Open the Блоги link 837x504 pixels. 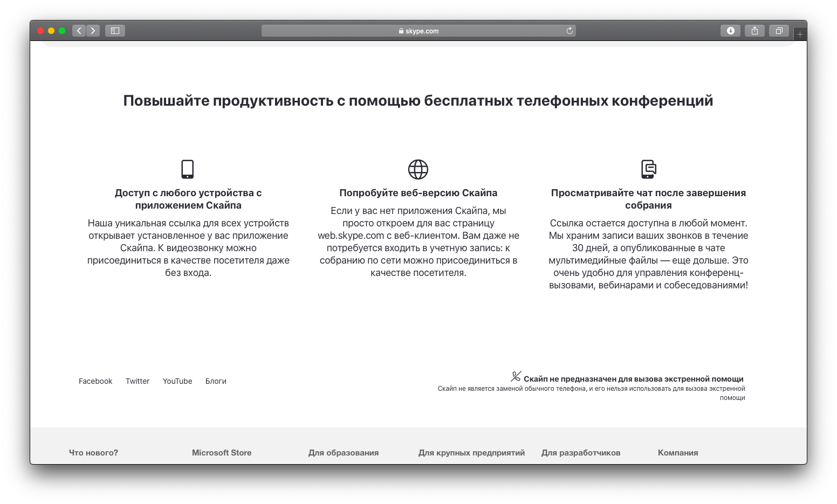click(x=216, y=381)
